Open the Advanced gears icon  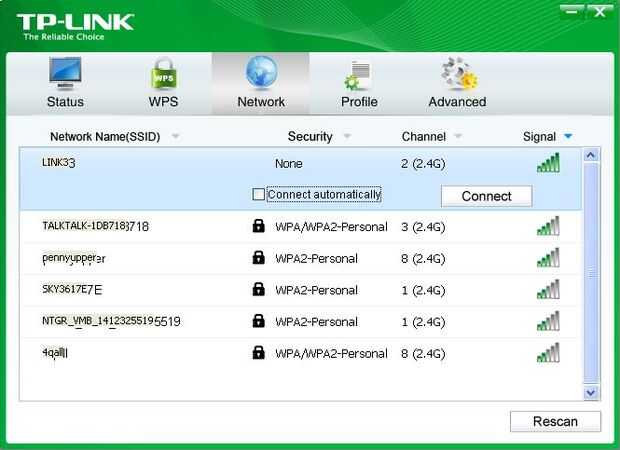tap(459, 74)
